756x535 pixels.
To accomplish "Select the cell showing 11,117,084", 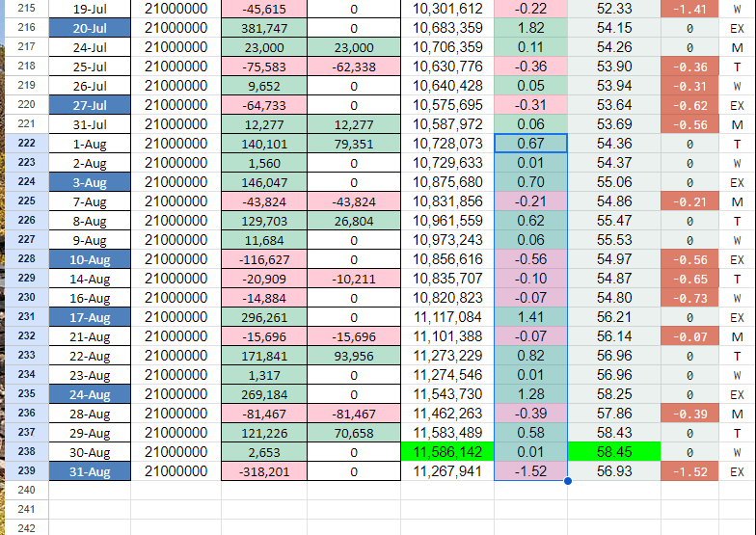I will (x=447, y=317).
